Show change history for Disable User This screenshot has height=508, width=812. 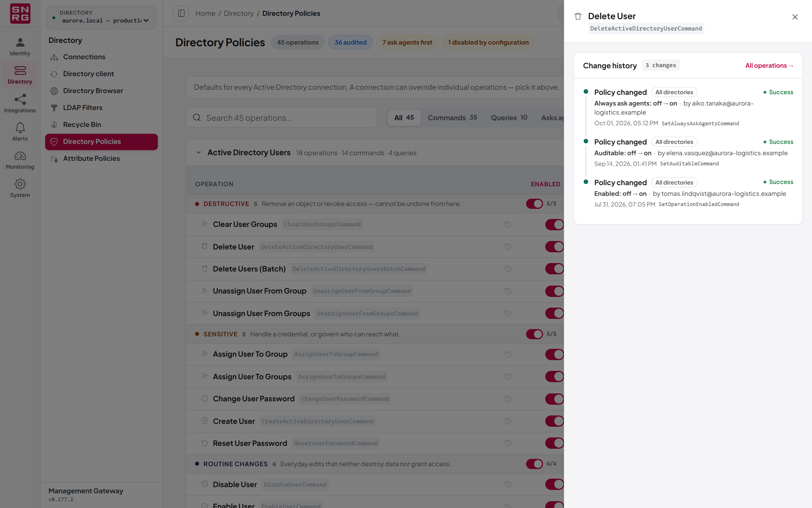(508, 485)
